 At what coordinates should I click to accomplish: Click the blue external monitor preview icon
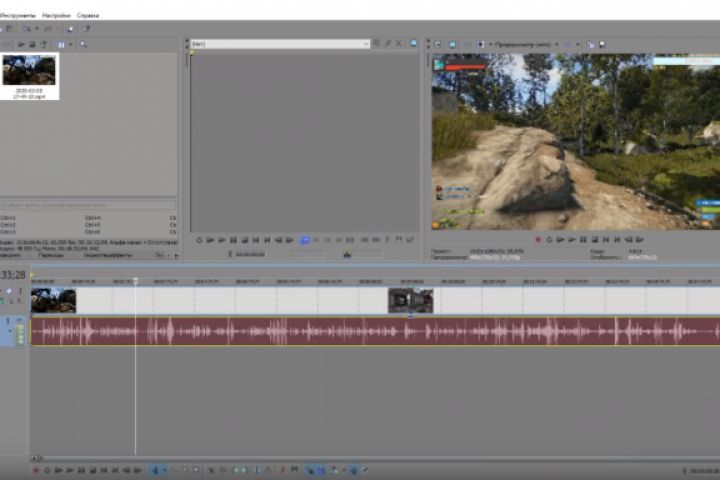click(x=452, y=45)
